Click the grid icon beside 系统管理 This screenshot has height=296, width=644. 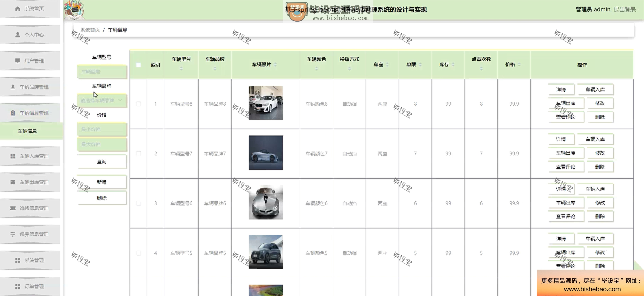[x=17, y=260]
